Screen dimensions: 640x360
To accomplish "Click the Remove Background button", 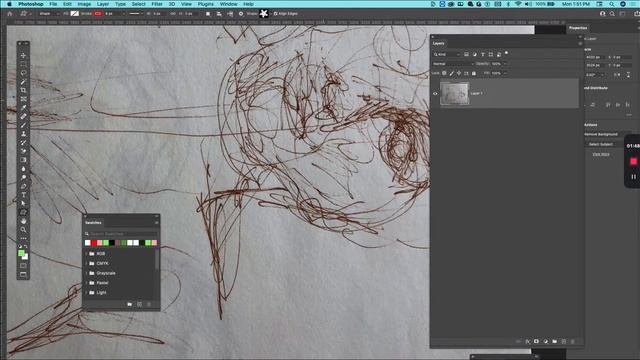I will (602, 134).
